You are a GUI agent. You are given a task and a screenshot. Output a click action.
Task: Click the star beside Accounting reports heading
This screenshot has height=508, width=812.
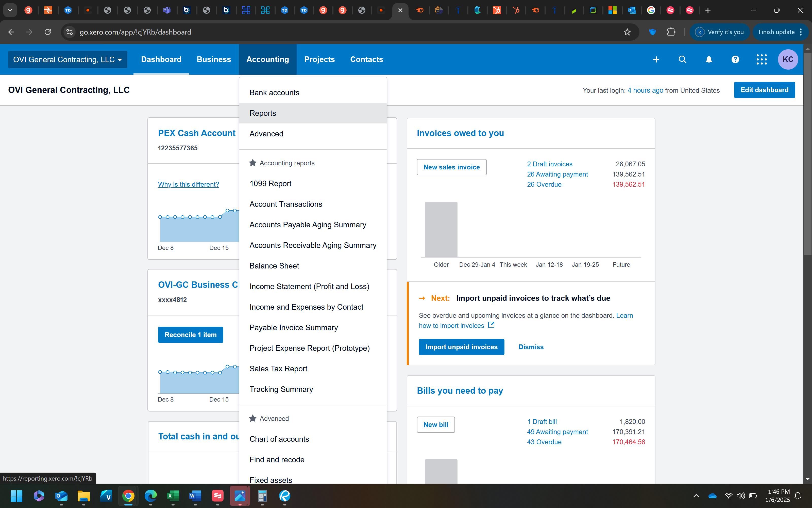click(253, 163)
